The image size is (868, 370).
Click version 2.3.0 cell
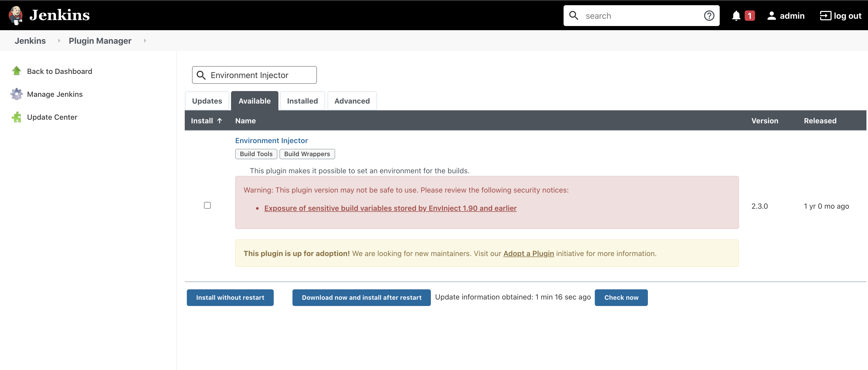click(759, 206)
